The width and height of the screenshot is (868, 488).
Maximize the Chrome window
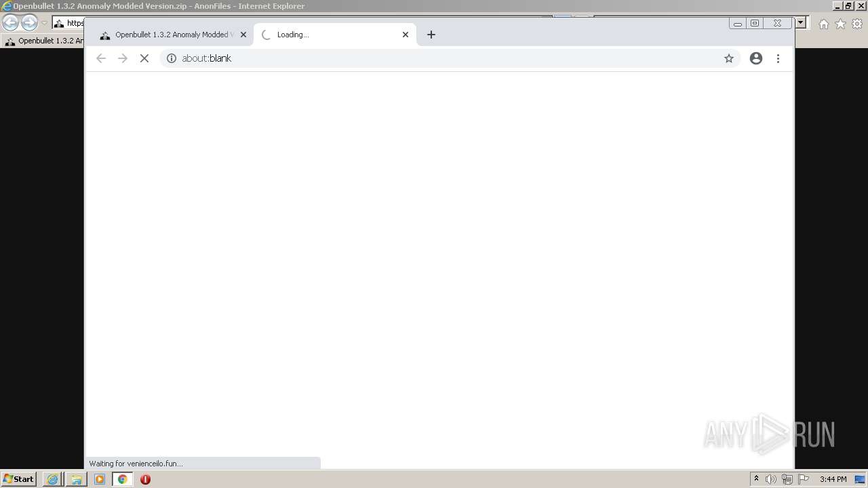[x=755, y=23]
